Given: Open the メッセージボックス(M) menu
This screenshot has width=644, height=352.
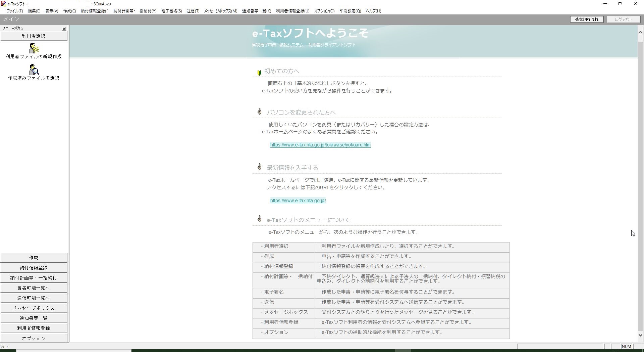Looking at the screenshot, I should pos(220,11).
